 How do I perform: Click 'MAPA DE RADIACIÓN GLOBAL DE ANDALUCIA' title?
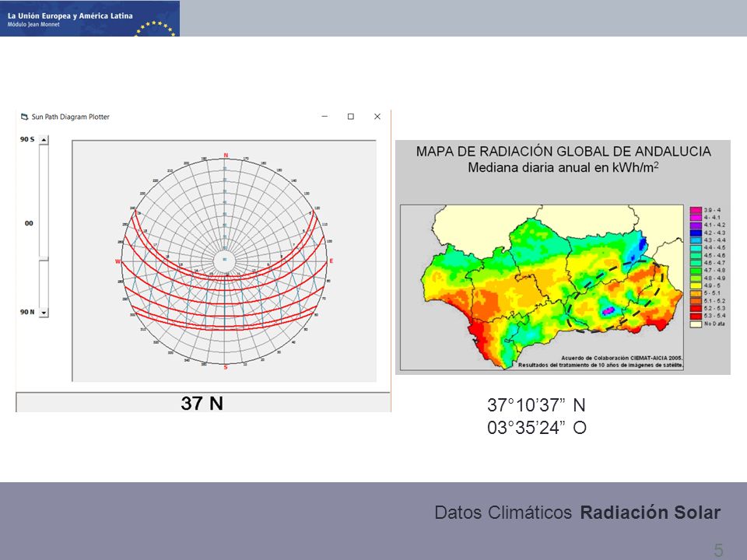pyautogui.click(x=563, y=152)
